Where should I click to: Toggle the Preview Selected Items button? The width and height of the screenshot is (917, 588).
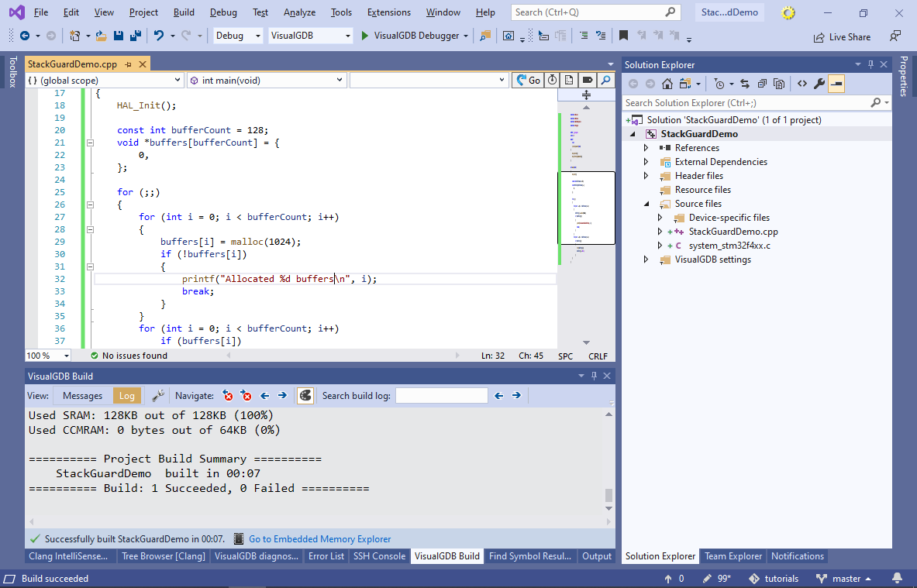836,84
